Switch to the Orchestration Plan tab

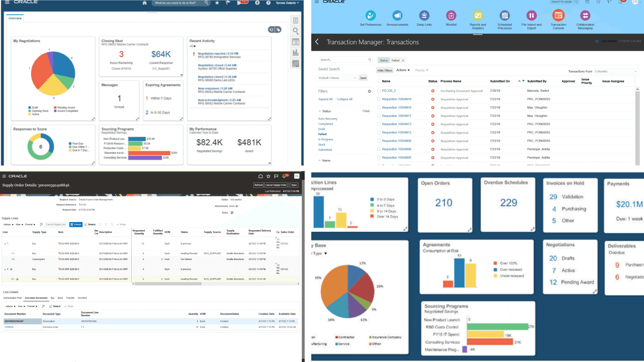pos(12,298)
